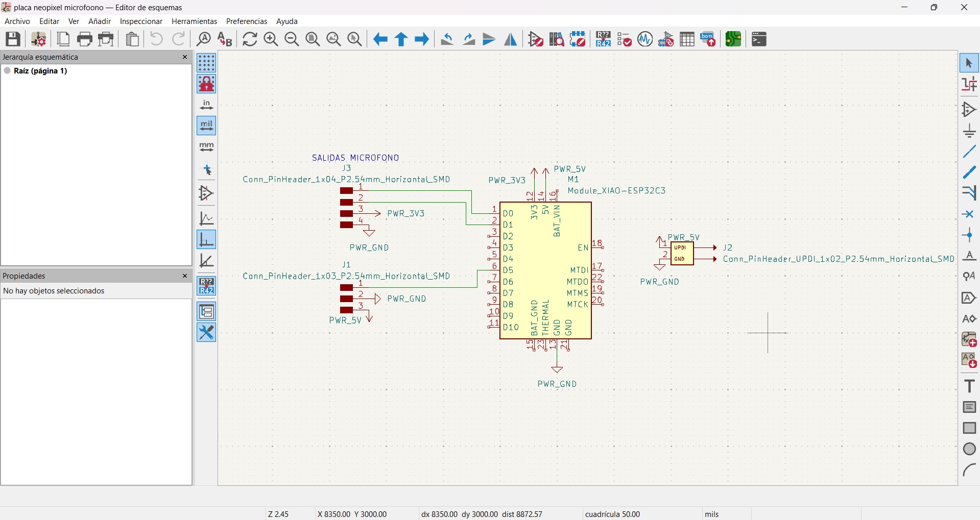
Task: Choose the draw wire tool
Action: tap(969, 152)
